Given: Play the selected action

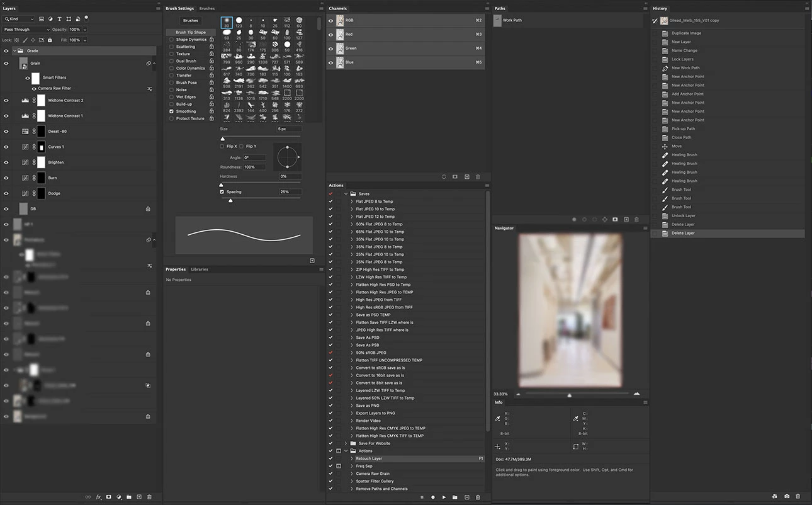Looking at the screenshot, I should (x=444, y=497).
